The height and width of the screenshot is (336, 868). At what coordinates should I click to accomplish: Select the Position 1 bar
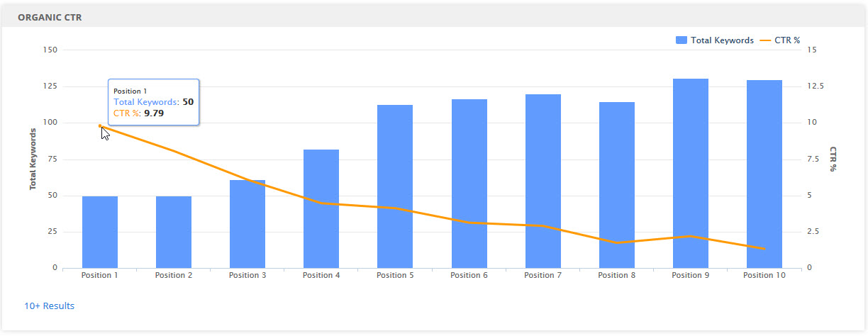pos(100,232)
